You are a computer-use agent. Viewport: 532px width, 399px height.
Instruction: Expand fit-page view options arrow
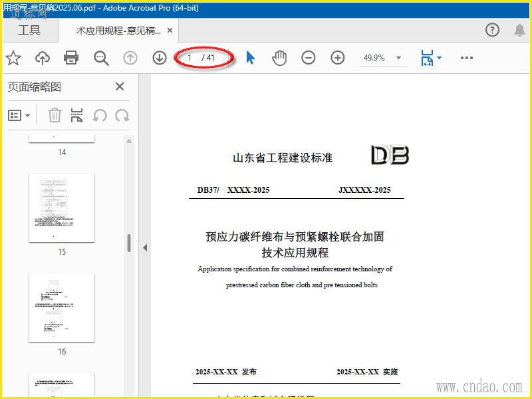440,58
